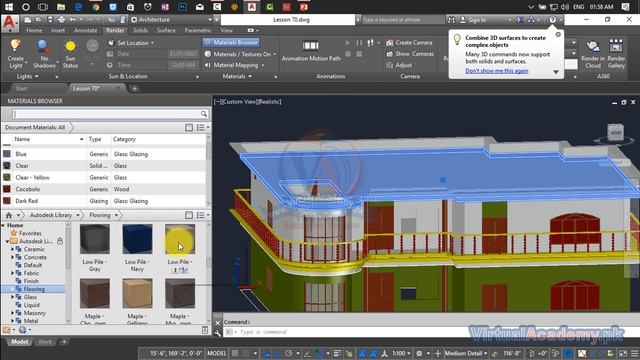The width and height of the screenshot is (640, 360).
Task: Open the Set Location dropdown
Action: point(131,42)
